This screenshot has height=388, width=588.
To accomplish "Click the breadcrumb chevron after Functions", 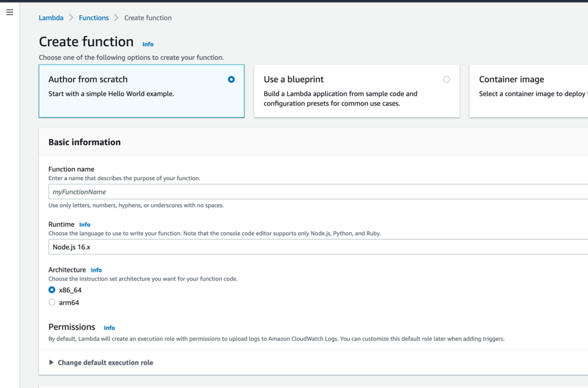I will (x=117, y=18).
